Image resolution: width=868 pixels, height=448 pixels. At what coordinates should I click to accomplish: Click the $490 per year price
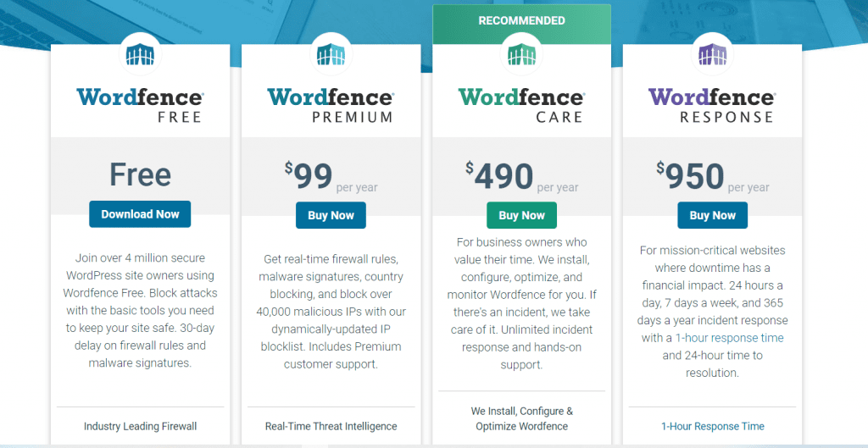521,176
